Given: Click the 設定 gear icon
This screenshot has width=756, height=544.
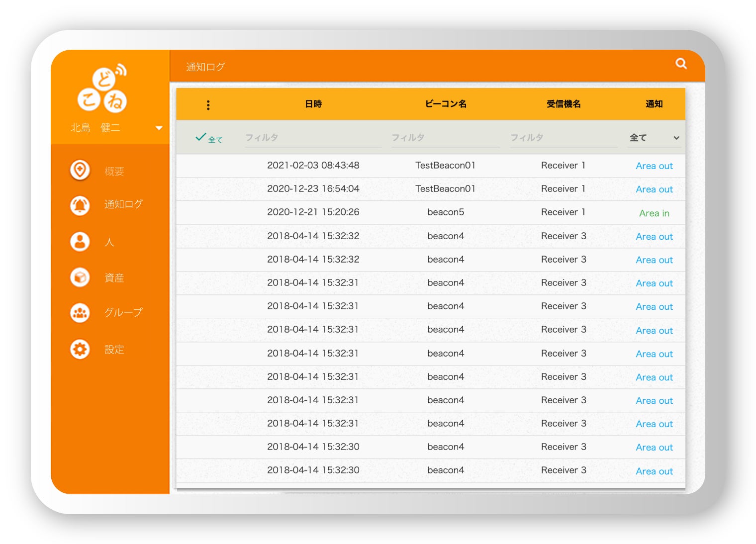Looking at the screenshot, I should click(x=80, y=349).
